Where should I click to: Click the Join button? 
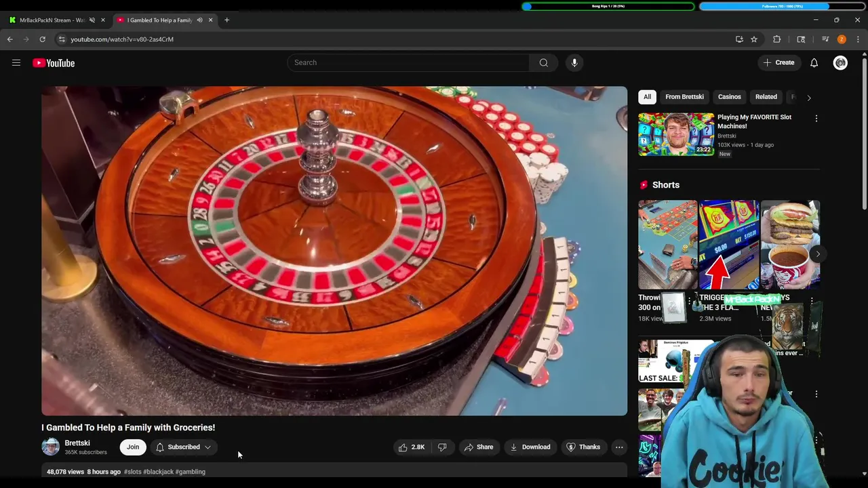point(133,447)
